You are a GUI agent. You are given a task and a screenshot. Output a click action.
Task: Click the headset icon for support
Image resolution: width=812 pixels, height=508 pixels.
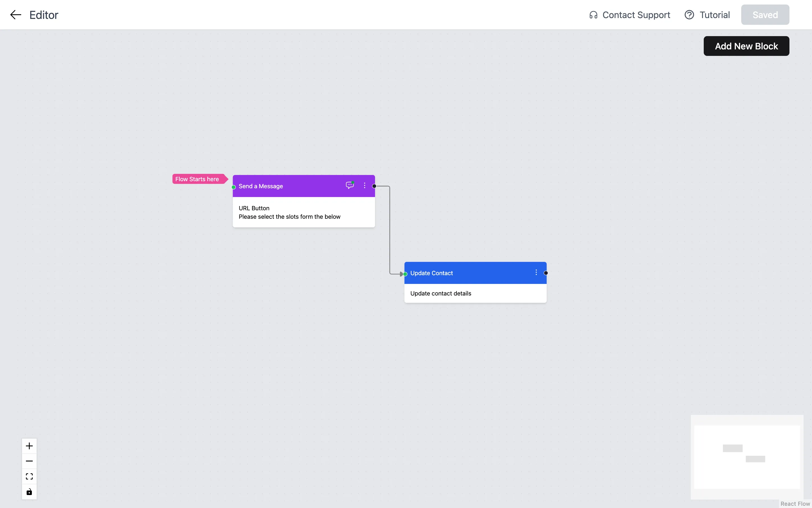[593, 15]
